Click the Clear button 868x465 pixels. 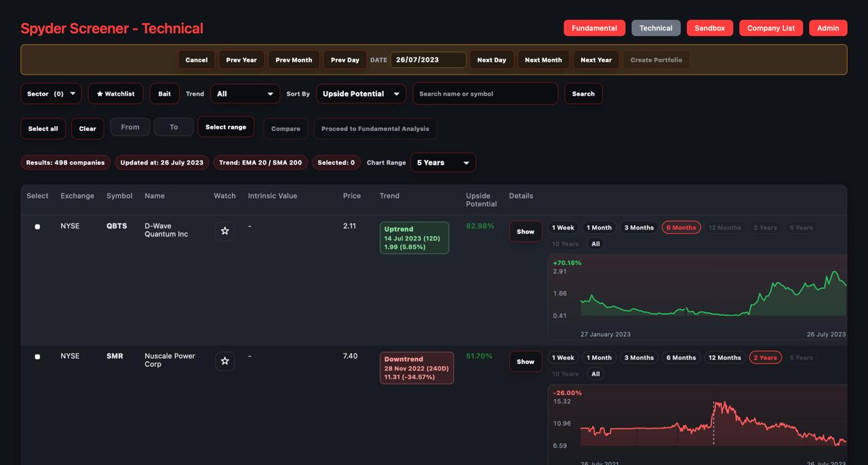coord(87,129)
